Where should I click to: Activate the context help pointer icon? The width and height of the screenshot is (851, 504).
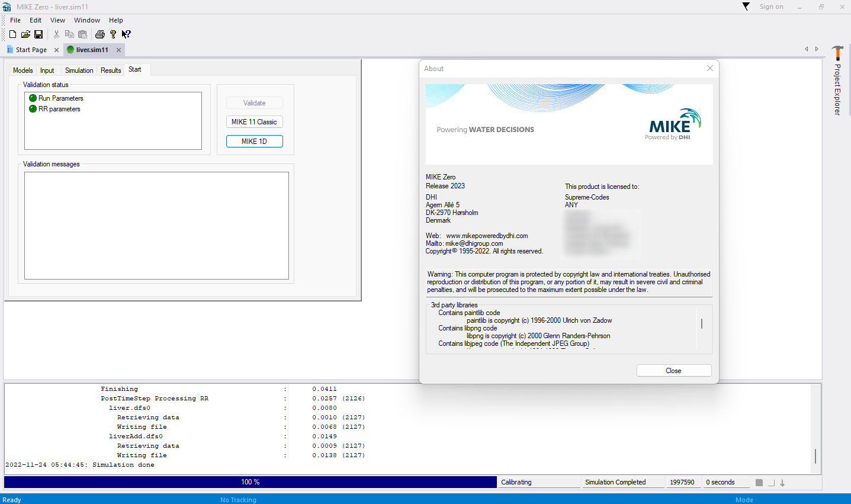(126, 34)
